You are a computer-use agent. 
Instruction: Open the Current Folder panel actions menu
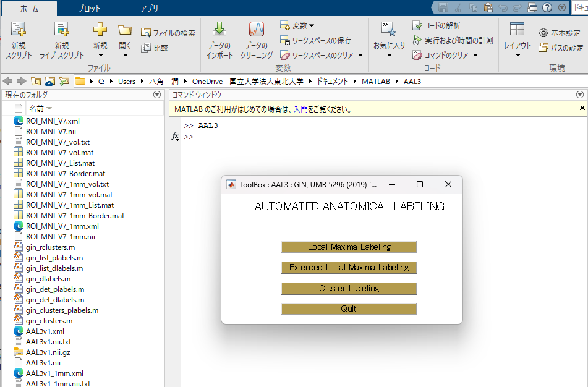(x=157, y=95)
